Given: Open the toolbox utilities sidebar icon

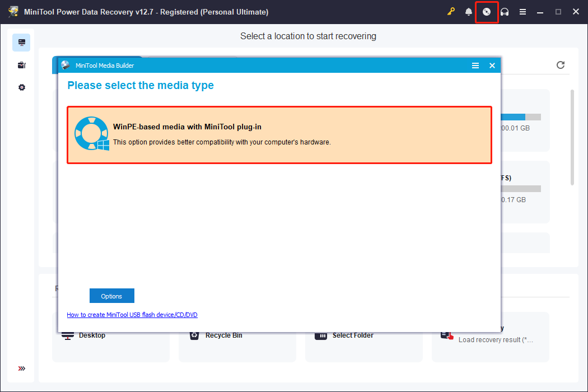Looking at the screenshot, I should click(21, 65).
